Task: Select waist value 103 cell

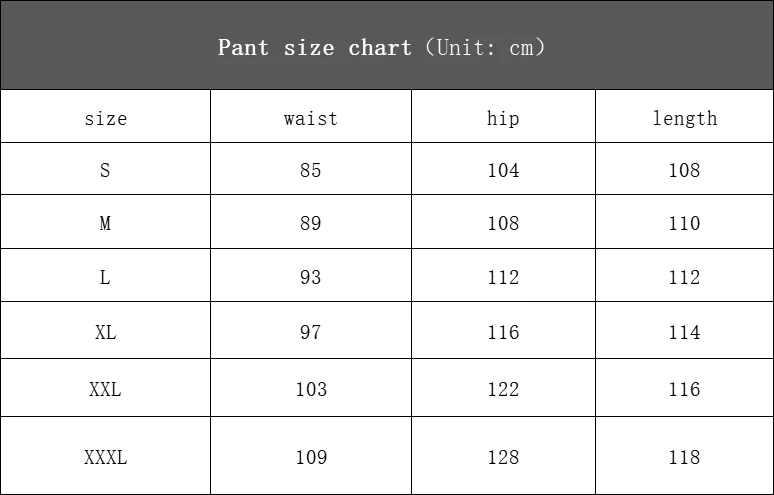Action: 311,387
